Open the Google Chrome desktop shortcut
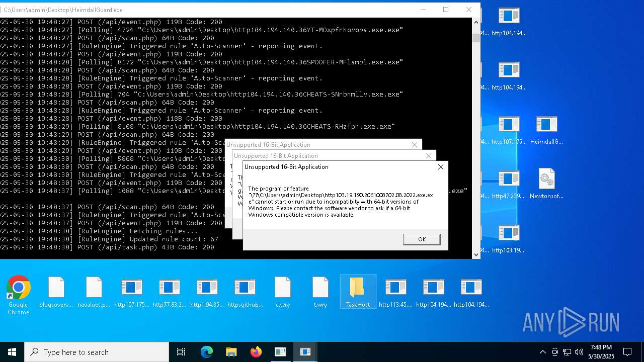The image size is (644, 362). click(x=18, y=296)
